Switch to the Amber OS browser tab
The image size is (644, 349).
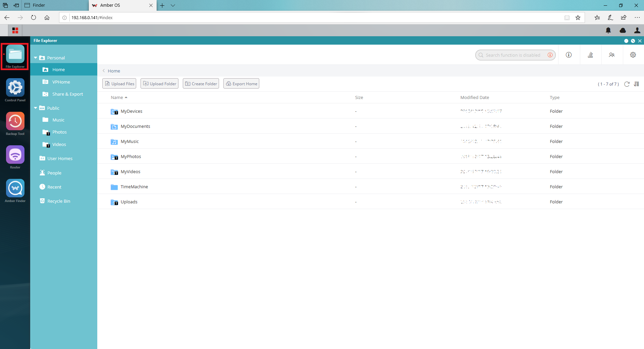[x=122, y=5]
